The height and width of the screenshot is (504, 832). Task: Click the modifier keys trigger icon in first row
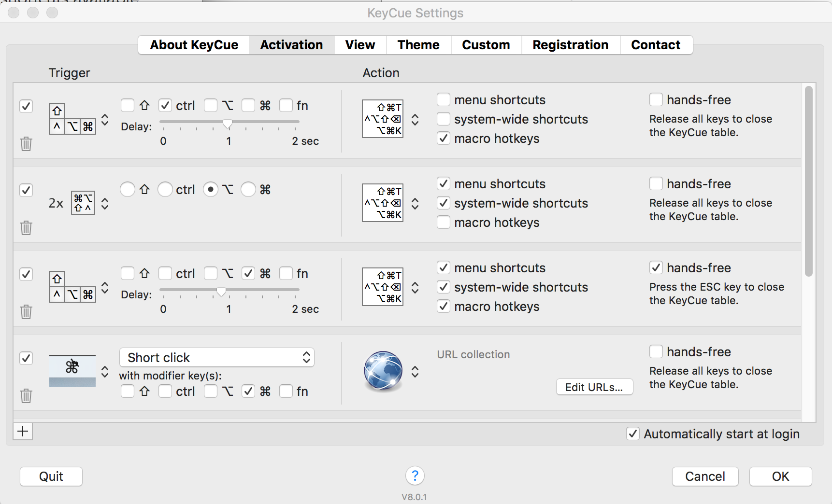tap(72, 119)
